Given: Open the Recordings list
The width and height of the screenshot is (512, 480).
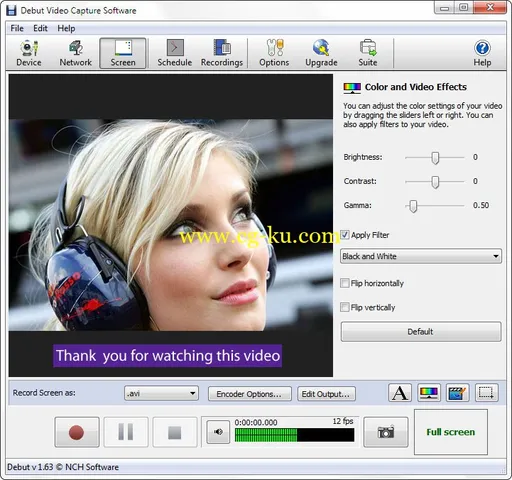Looking at the screenshot, I should 222,53.
